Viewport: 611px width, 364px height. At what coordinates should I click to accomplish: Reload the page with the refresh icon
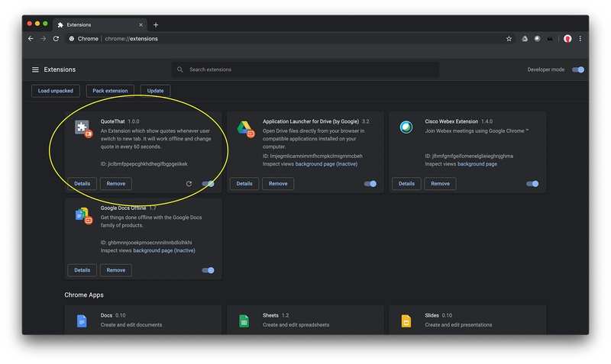tap(56, 39)
